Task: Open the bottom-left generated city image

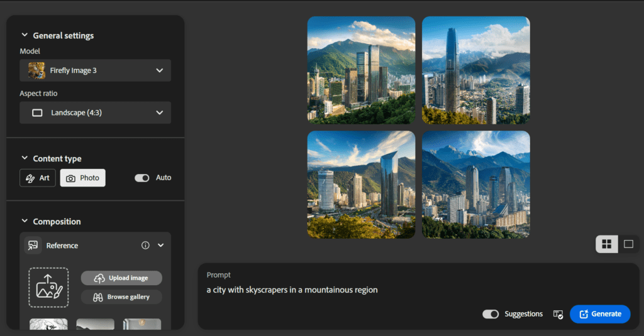Action: (x=362, y=185)
